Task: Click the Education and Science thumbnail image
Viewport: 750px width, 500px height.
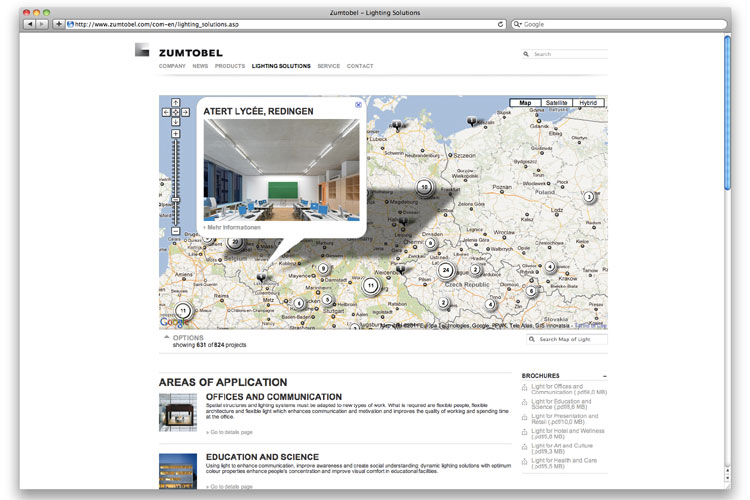Action: coord(178,471)
